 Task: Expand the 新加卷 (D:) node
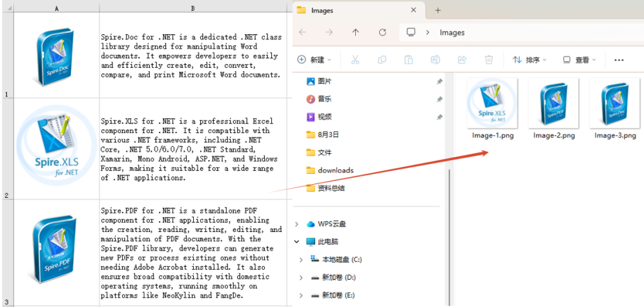(302, 277)
